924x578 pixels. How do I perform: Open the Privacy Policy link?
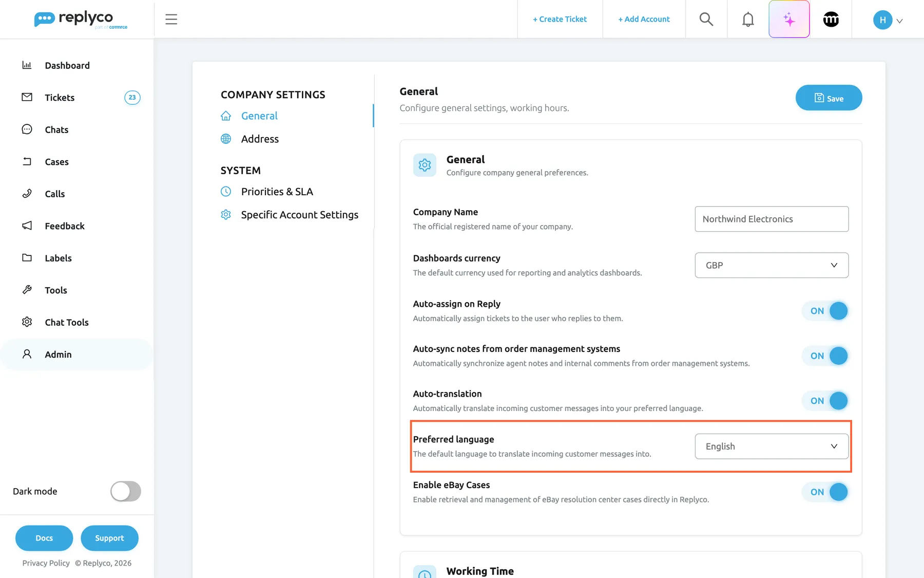[x=46, y=563]
